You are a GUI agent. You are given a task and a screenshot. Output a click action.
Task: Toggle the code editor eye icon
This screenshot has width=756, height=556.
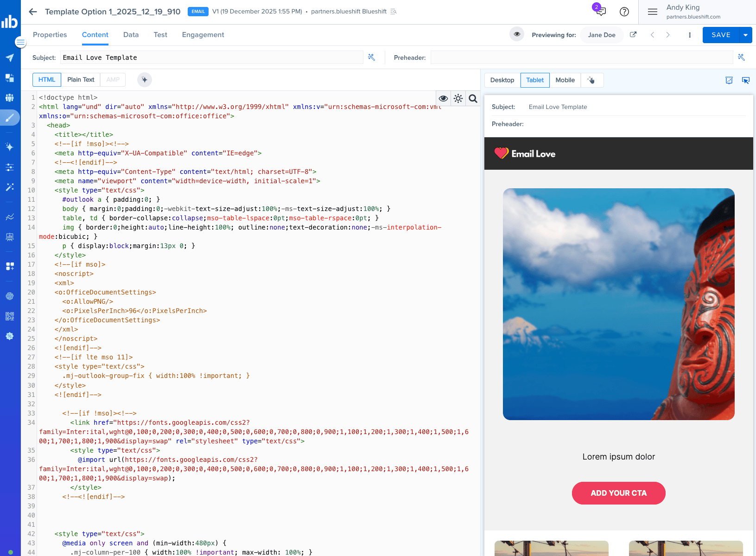tap(443, 98)
